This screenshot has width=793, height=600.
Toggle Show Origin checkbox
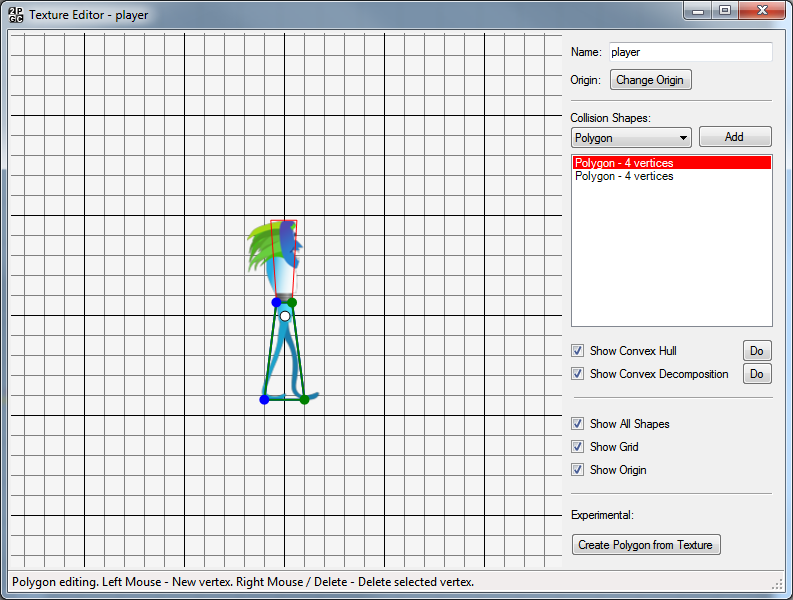(578, 469)
